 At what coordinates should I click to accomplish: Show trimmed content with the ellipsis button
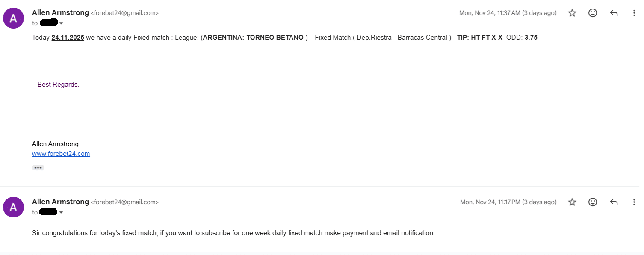[x=38, y=167]
